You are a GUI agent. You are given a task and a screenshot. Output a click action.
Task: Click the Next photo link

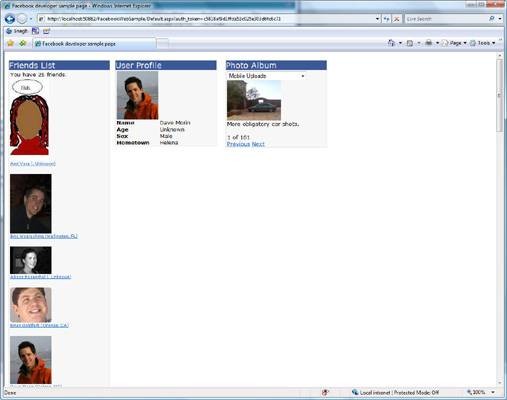click(258, 144)
